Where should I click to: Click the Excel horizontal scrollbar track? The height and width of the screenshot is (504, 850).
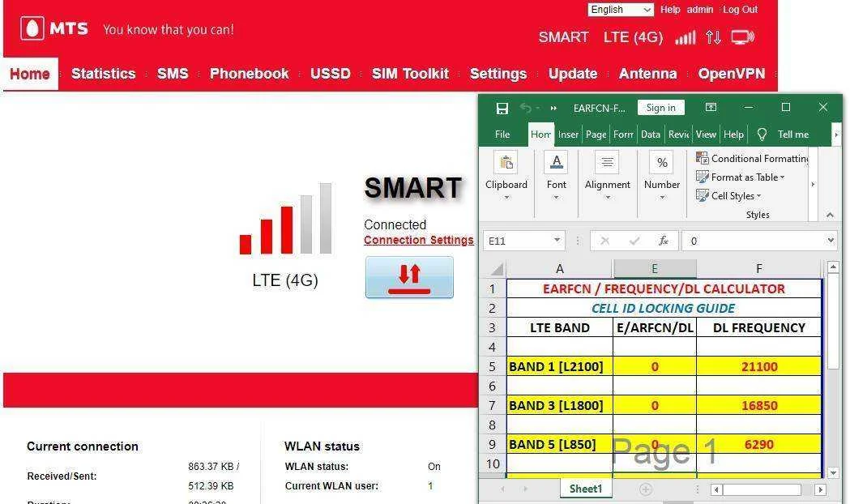point(767,490)
